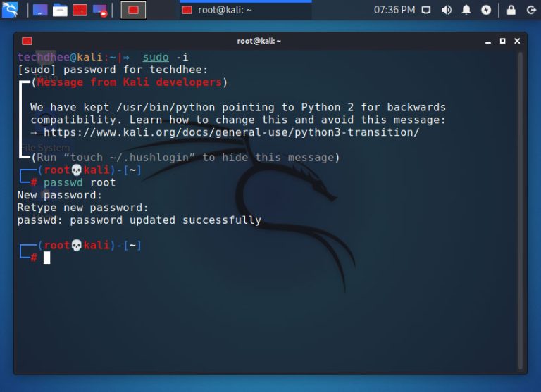Click the volume speaker tray icon

click(446, 10)
